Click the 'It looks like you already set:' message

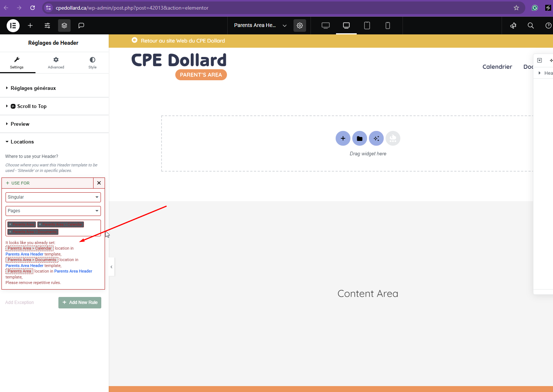[30, 243]
